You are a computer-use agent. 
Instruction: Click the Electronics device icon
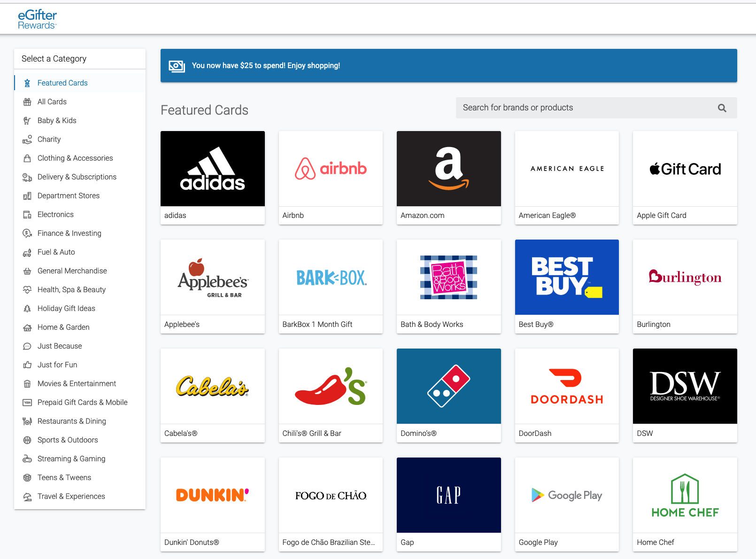[27, 215]
